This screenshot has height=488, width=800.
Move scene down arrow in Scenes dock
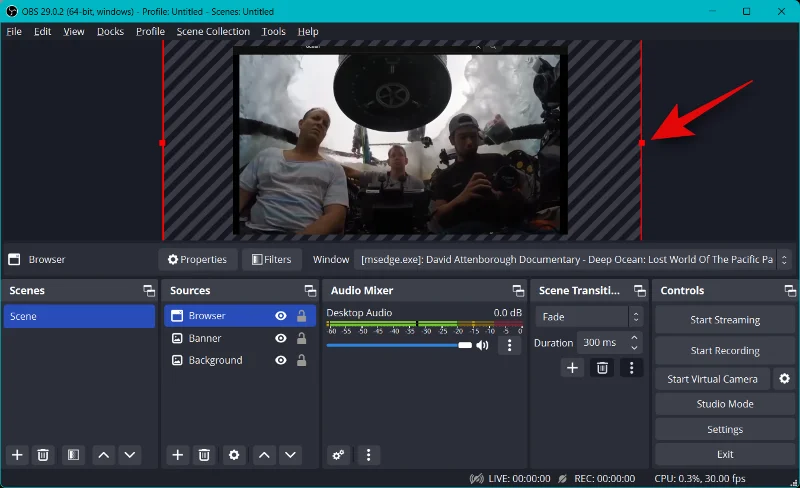click(x=130, y=455)
